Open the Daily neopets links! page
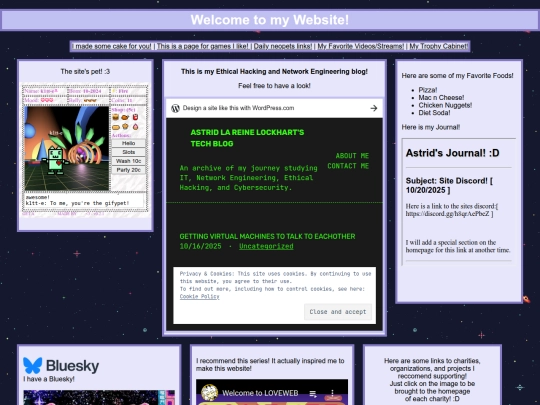 point(282,46)
